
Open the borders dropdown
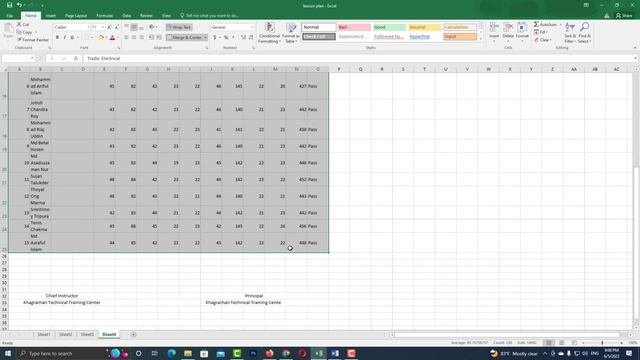tap(91, 37)
